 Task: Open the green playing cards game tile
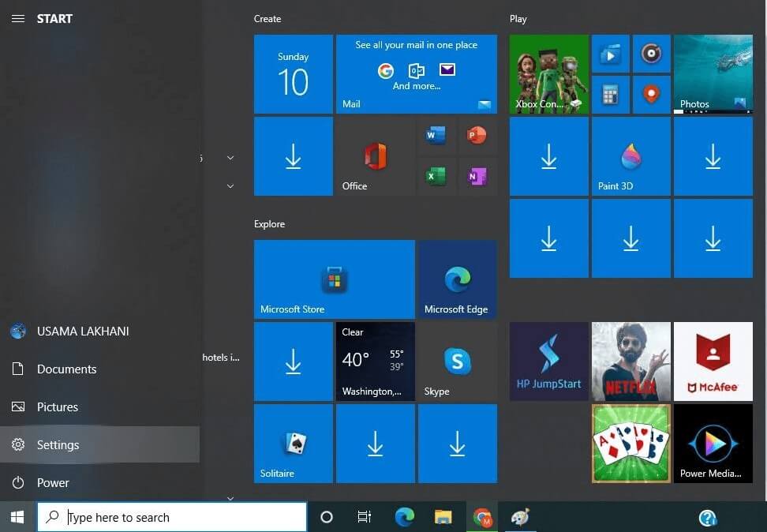[631, 444]
